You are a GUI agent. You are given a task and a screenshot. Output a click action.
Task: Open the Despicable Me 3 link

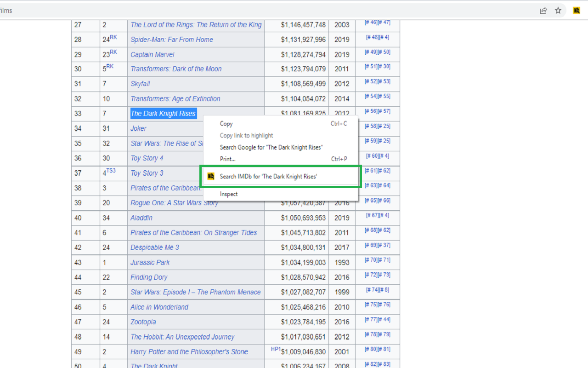pos(155,247)
